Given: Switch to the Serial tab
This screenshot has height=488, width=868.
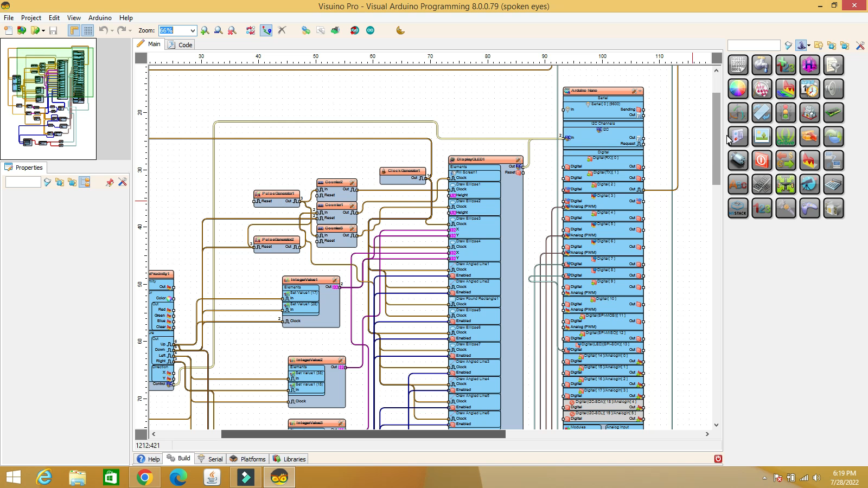Looking at the screenshot, I should 210,459.
